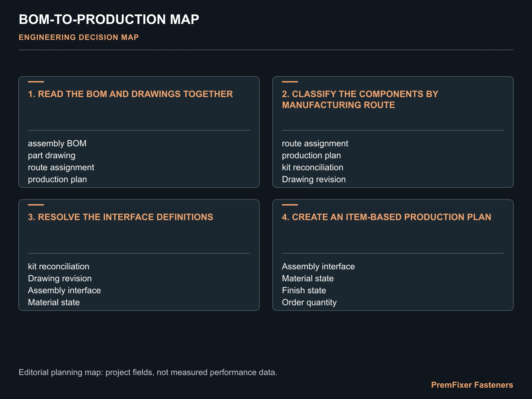Screen dimensions: 532x399
Task: Select "Material state" in card 4
Action: click(308, 278)
